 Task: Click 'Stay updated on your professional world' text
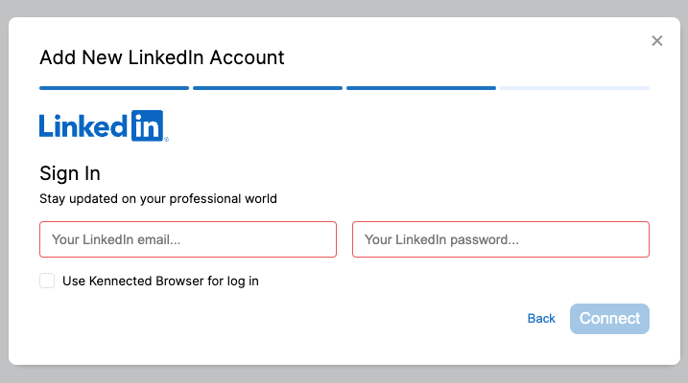click(158, 199)
